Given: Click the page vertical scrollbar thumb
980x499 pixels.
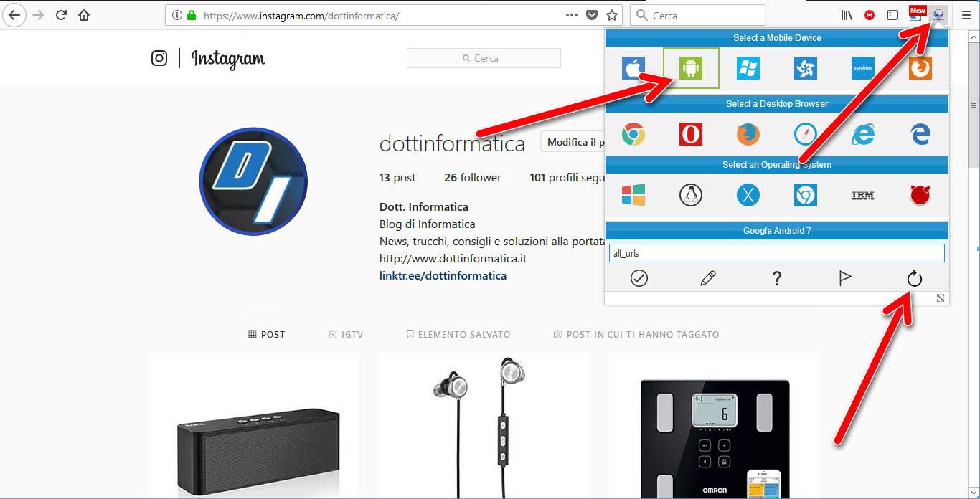Looking at the screenshot, I should tap(974, 105).
